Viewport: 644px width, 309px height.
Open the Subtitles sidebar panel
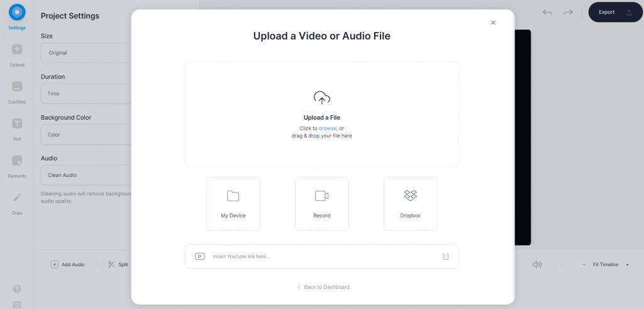17,93
